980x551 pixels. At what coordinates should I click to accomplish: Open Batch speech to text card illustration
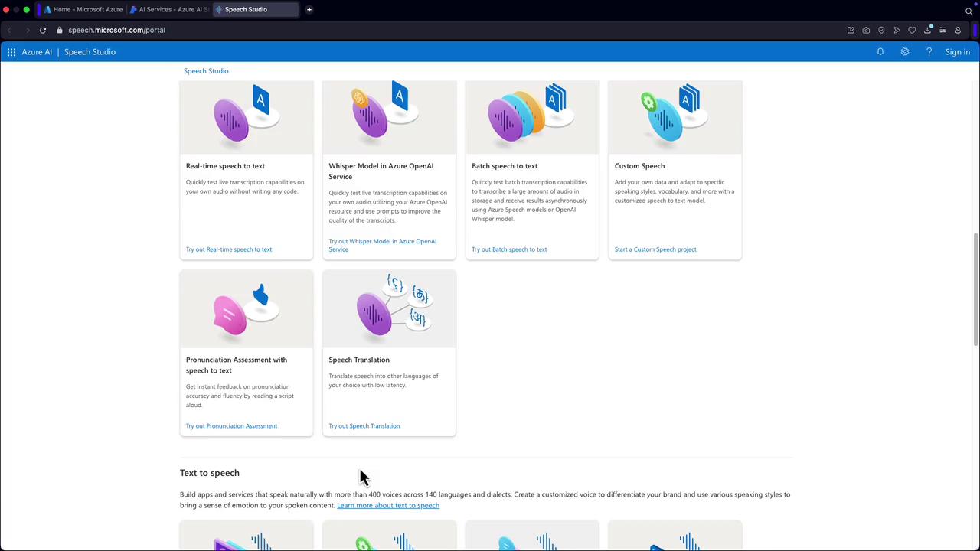click(x=532, y=117)
